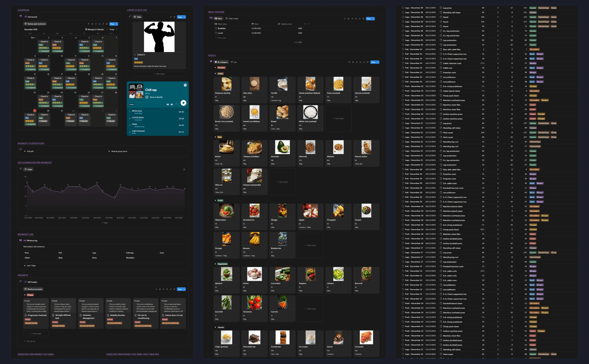Click the filter icon in Meal Tracker toolbar
This screenshot has width=589, height=364.
[x=345, y=19]
